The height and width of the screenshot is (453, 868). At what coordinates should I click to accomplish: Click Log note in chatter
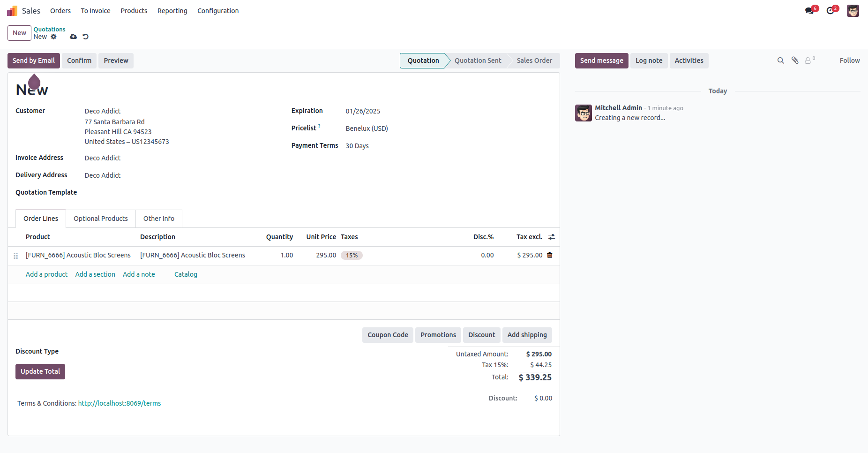(649, 60)
